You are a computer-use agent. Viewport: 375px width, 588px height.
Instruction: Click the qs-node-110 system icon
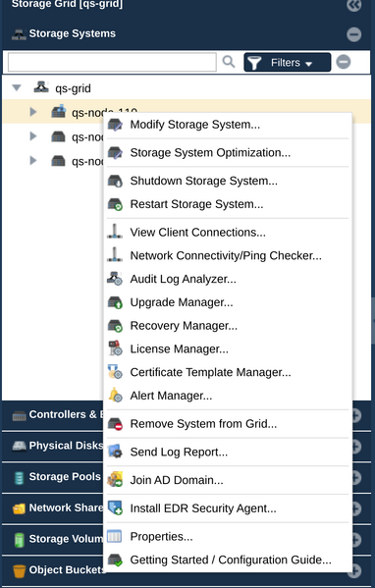[59, 111]
